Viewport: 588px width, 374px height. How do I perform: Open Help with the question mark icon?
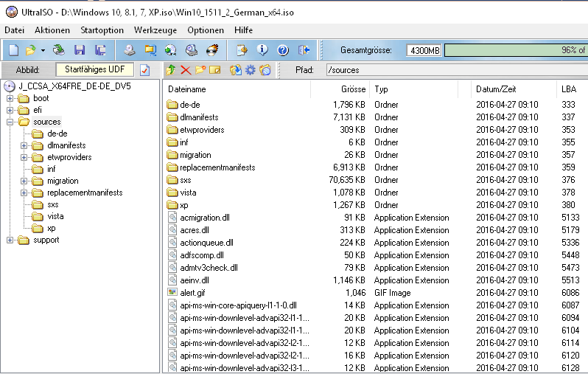[283, 50]
